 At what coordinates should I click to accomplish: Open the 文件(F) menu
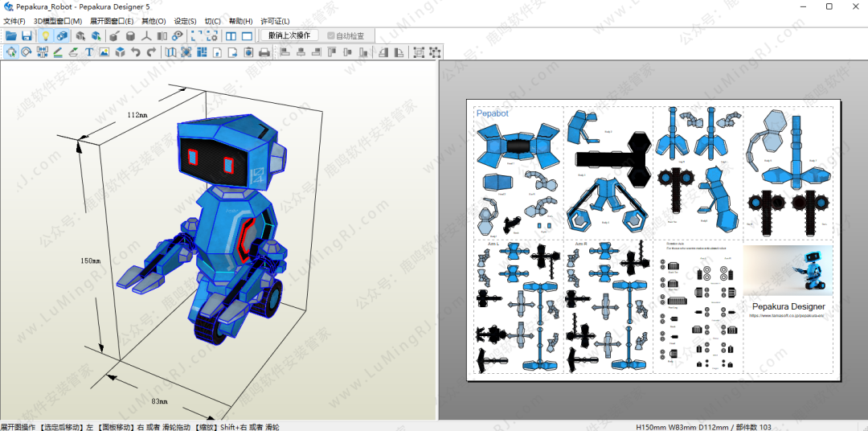(x=14, y=21)
